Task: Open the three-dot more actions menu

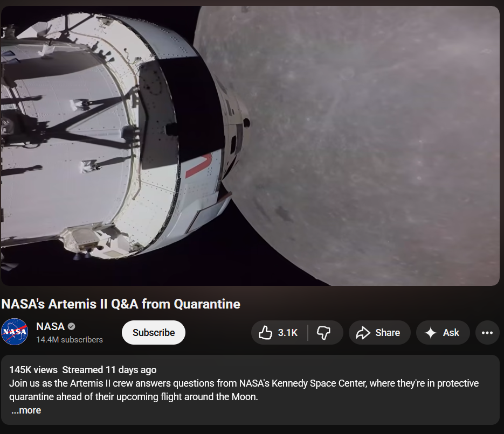Action: pyautogui.click(x=487, y=333)
